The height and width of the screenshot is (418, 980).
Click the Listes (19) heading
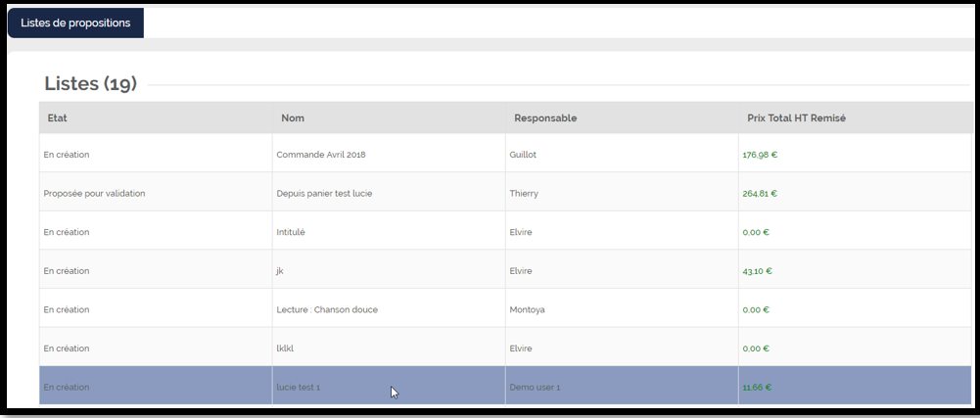click(91, 84)
